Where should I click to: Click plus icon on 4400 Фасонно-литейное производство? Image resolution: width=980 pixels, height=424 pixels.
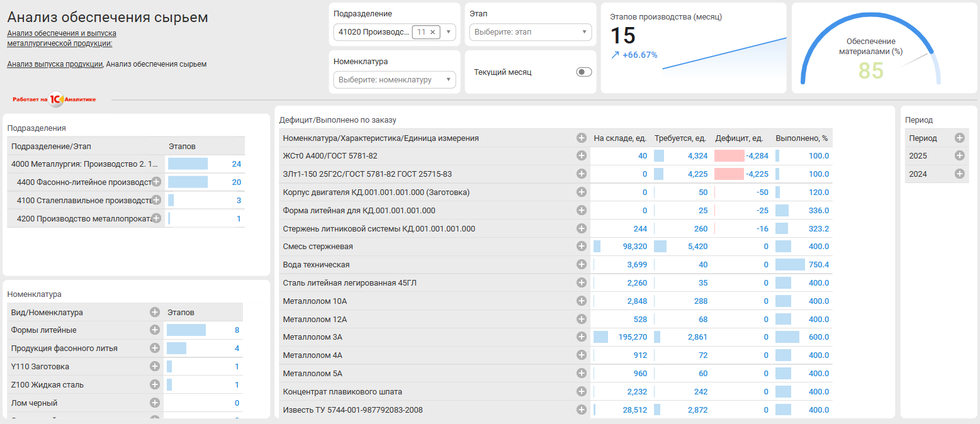point(156,182)
